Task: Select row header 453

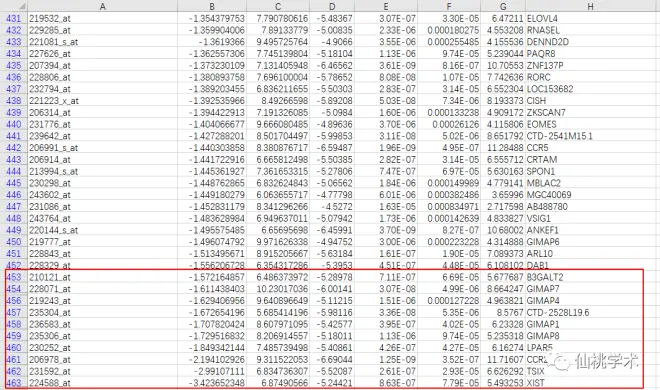Action: coord(13,277)
